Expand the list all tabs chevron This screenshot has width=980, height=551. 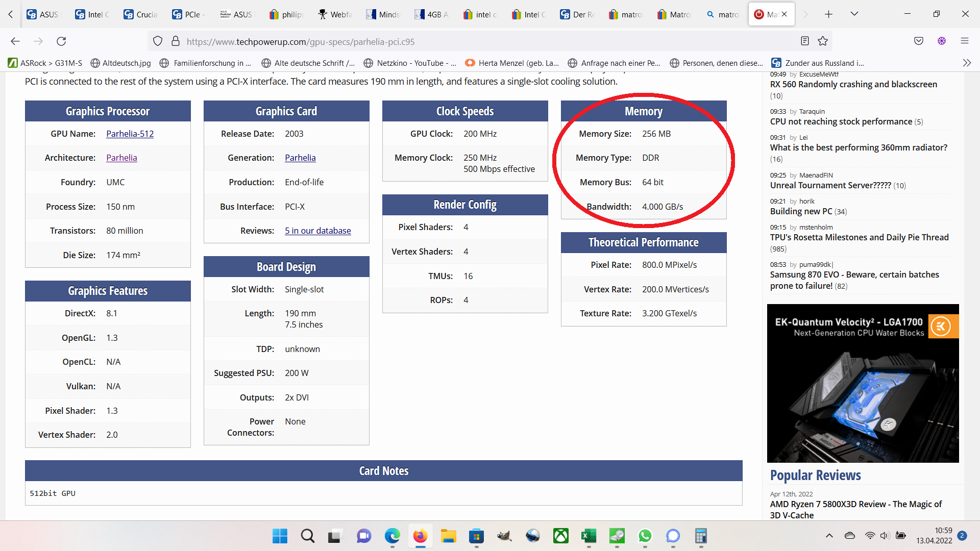point(854,14)
